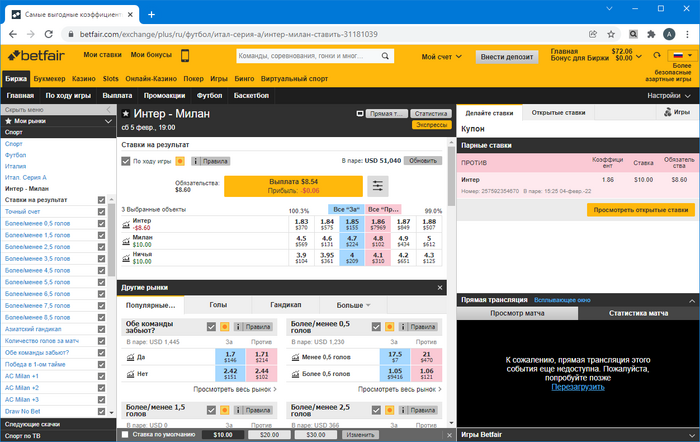This screenshot has height=442, width=700.
Task: Expand the balance wallet dropdown arrow
Action: pos(639,56)
